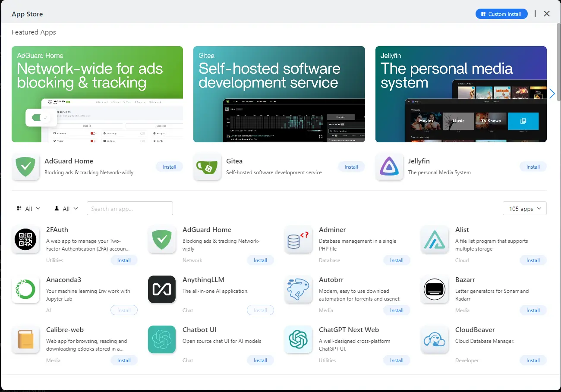Open the Calibre-web book icon

coord(25,339)
